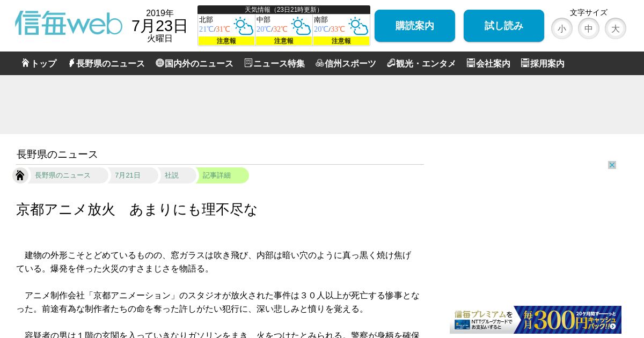Click 北部 注意報 warning label
Viewport: 644px width, 338px height.
click(226, 41)
